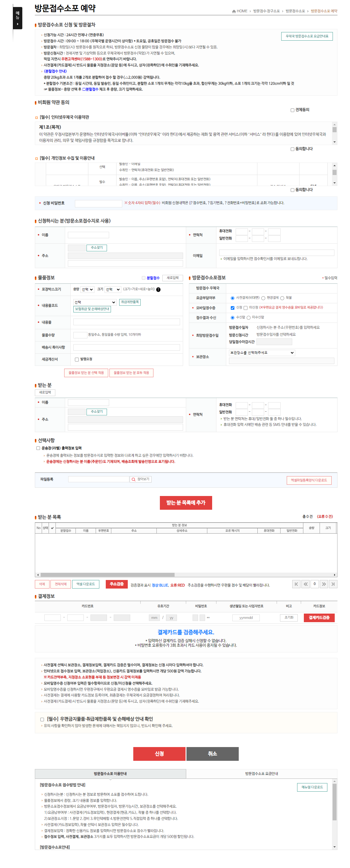This screenshot has width=350, height=868.
Task: Click the terms box vertical scrollbar thumb
Action: pyautogui.click(x=334, y=130)
